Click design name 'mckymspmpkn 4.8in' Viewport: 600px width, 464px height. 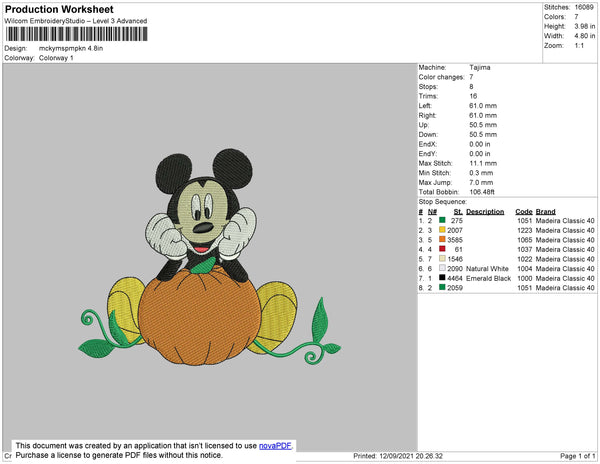[x=71, y=48]
